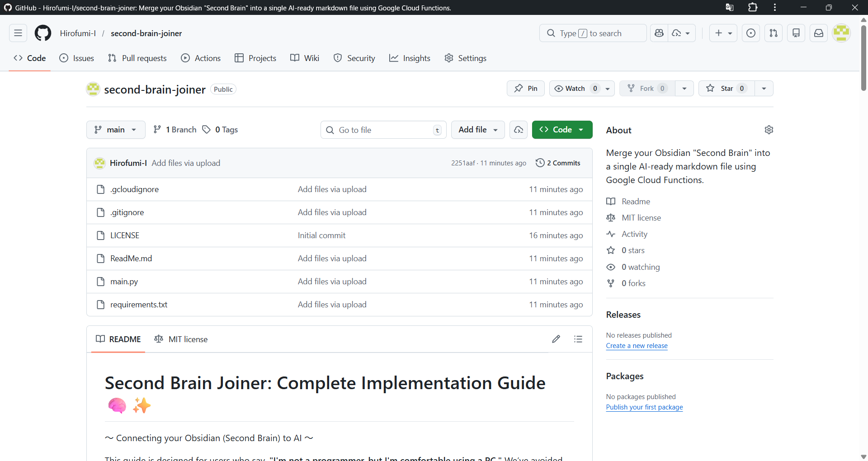This screenshot has width=868, height=461.
Task: Select the MIT license tab in README panel
Action: tap(181, 339)
